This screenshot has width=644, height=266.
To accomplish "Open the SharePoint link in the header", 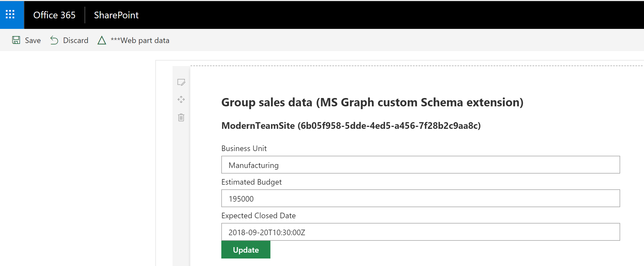I will point(116,15).
